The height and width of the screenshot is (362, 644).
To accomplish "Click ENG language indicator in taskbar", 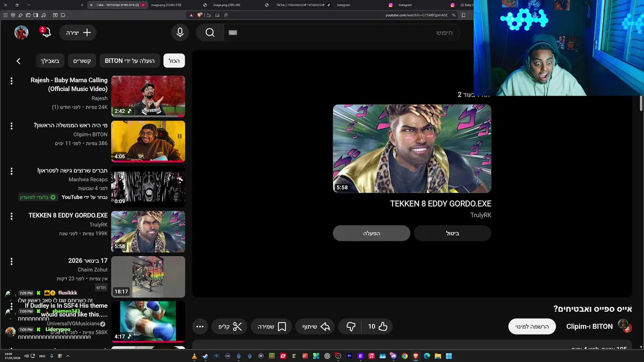I will pos(42,356).
